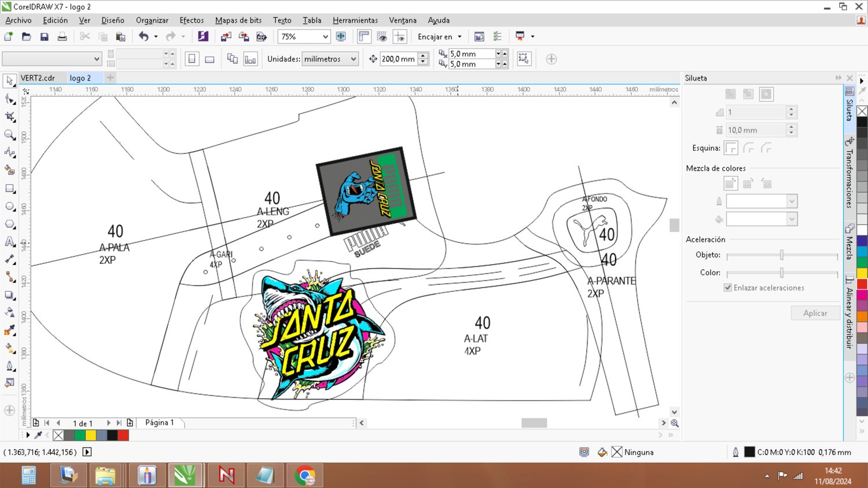
Task: Select the Shape edit tool
Action: tap(9, 99)
